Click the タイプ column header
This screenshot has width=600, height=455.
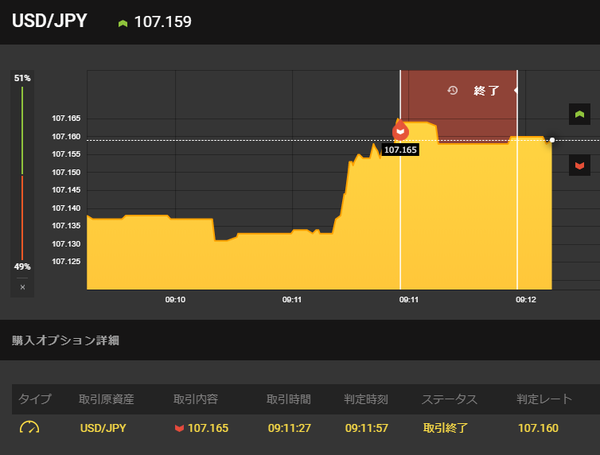point(35,399)
